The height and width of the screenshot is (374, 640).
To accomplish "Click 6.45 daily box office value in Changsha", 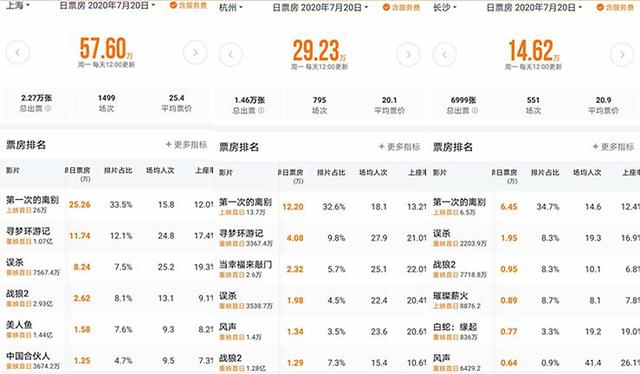I will (509, 207).
